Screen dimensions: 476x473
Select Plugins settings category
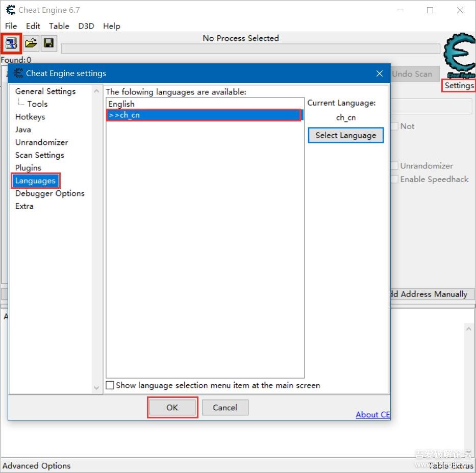pyautogui.click(x=28, y=168)
